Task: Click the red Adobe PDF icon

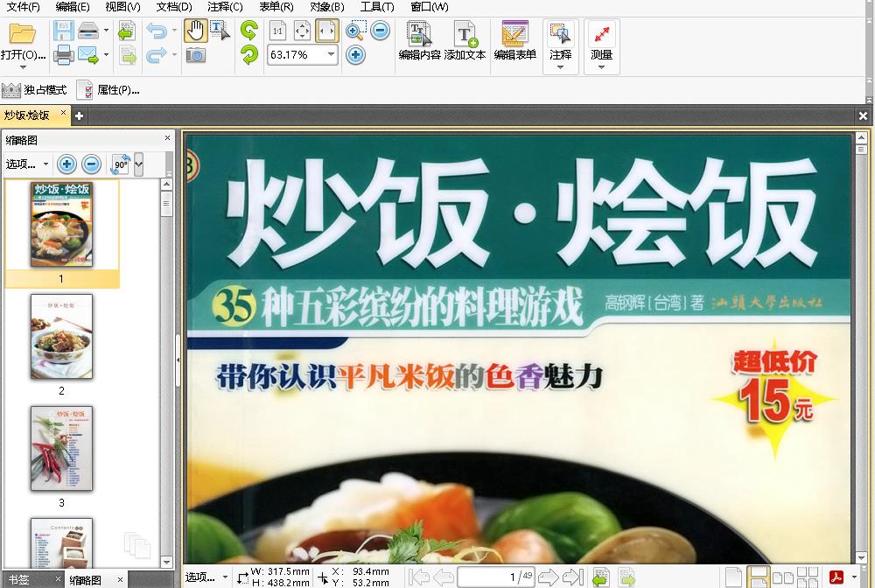Action: (x=836, y=577)
